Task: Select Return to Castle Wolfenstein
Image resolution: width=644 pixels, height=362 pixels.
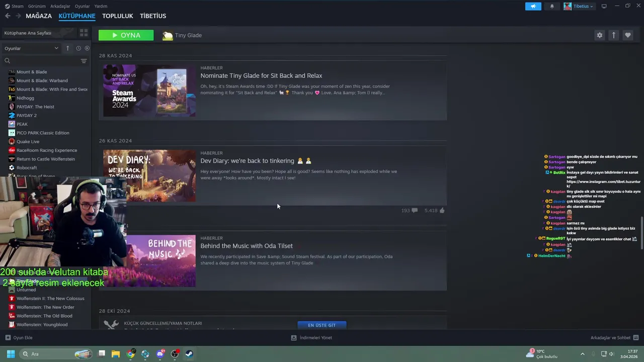Action: pos(46,159)
